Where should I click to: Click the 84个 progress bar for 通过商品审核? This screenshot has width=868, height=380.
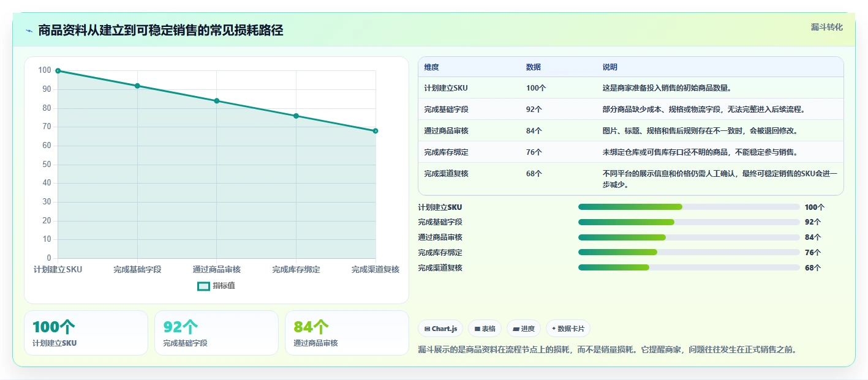coord(689,237)
